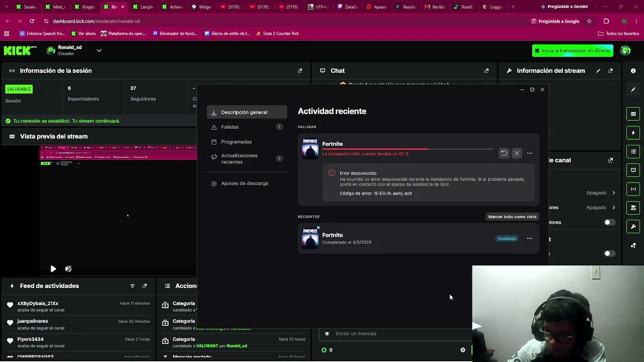Pop out the Feed de actividades panel

click(144, 286)
